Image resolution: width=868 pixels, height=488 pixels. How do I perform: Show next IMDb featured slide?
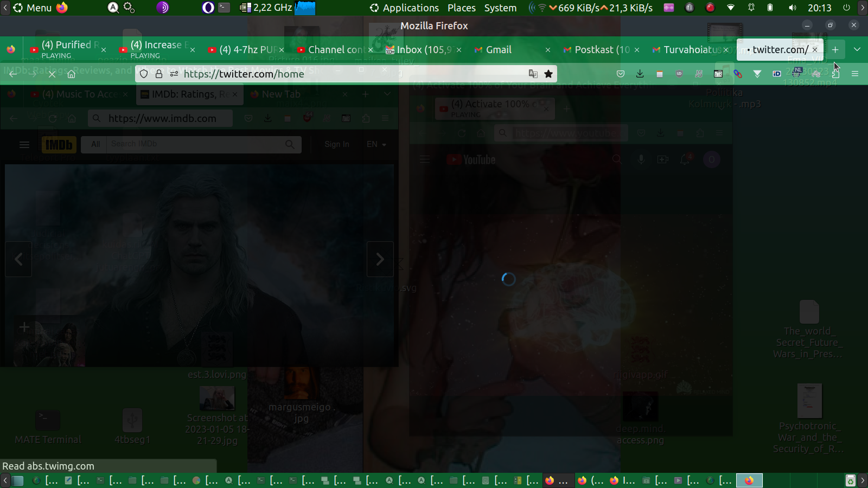point(380,259)
